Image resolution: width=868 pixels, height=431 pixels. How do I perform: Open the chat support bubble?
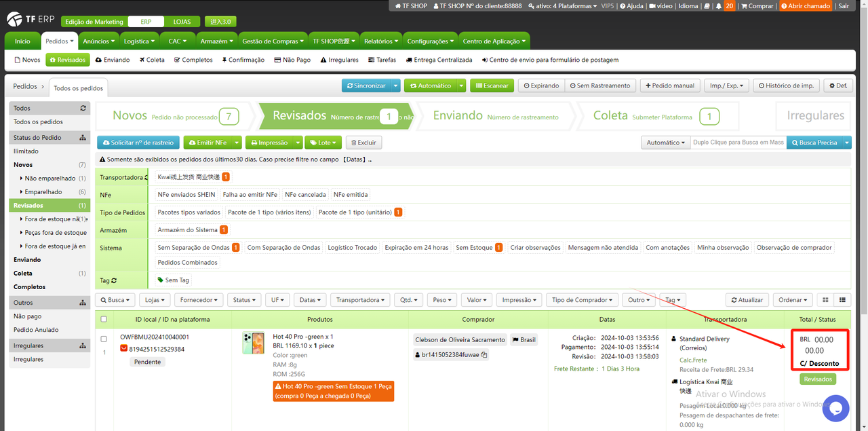[835, 409]
